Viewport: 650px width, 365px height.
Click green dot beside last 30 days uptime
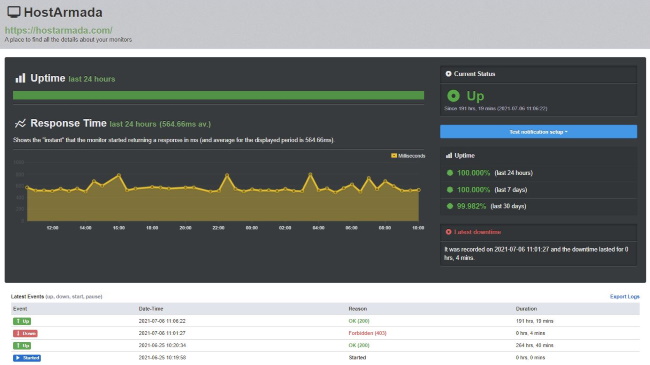click(450, 206)
